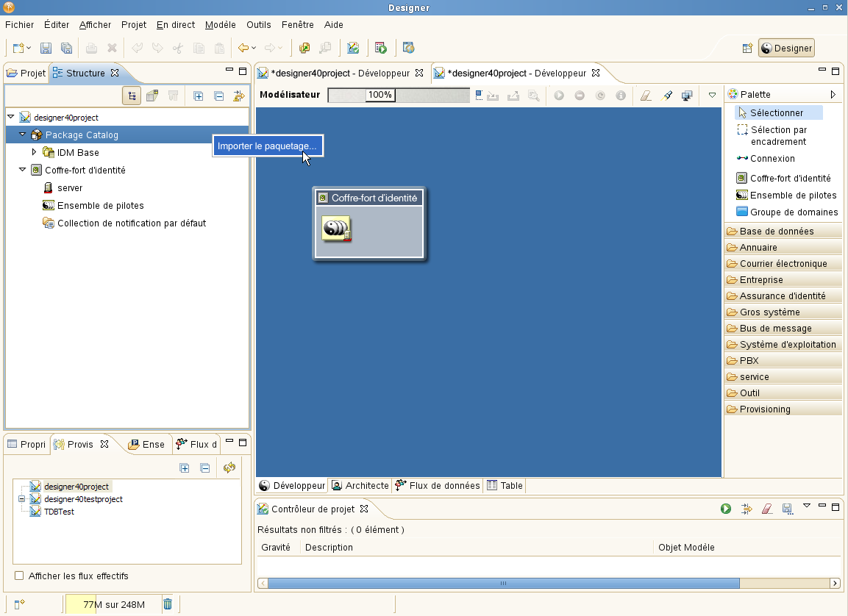Click the Save icon in main toolbar
The image size is (848, 616).
[46, 49]
